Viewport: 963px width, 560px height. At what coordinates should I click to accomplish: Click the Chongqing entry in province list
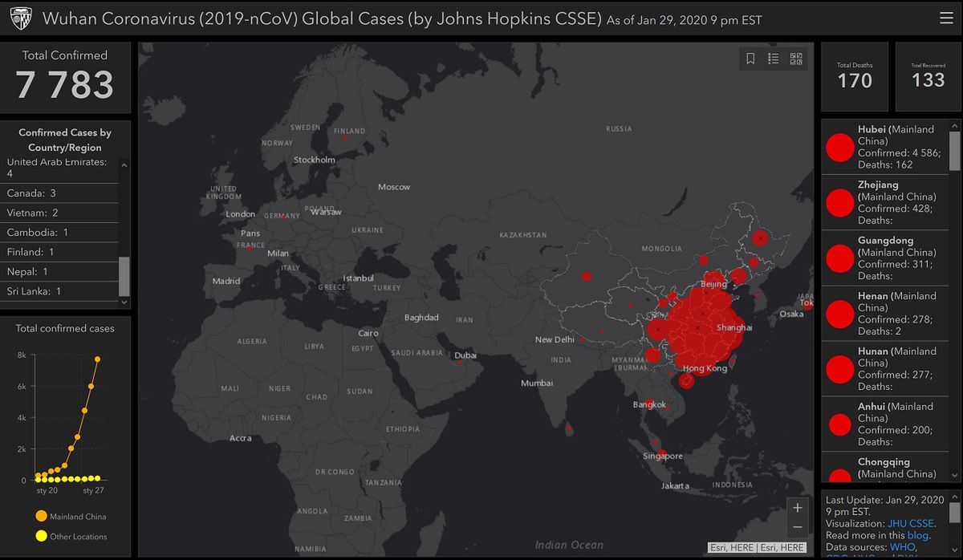885,468
